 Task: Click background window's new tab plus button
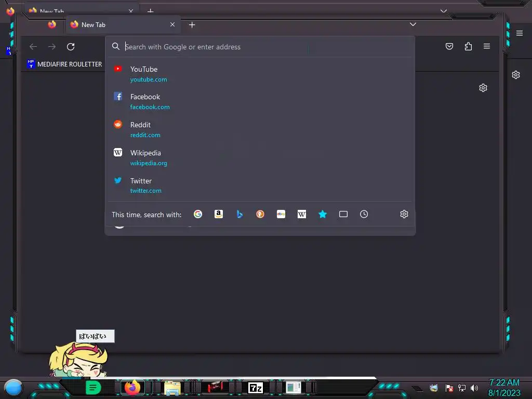(150, 11)
